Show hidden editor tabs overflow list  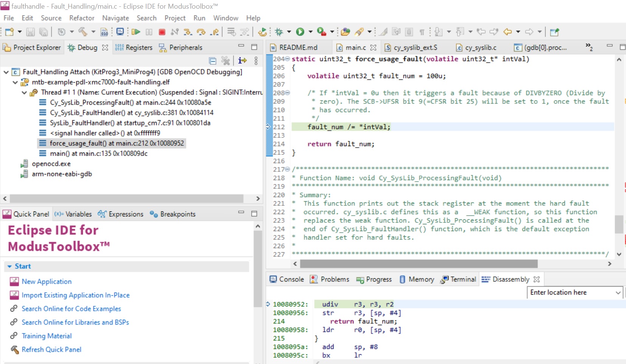pyautogui.click(x=589, y=47)
